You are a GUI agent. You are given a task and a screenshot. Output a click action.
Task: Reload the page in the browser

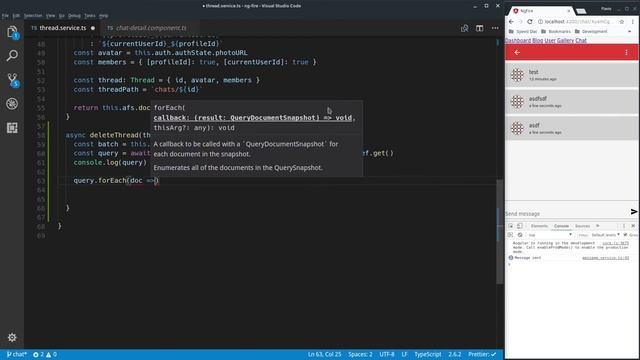(530, 22)
